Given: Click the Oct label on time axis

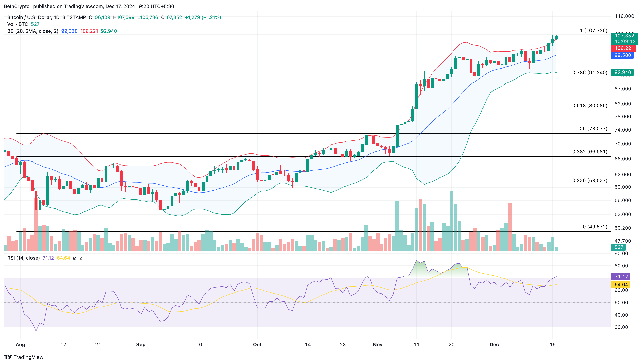Looking at the screenshot, I should click(x=257, y=344).
